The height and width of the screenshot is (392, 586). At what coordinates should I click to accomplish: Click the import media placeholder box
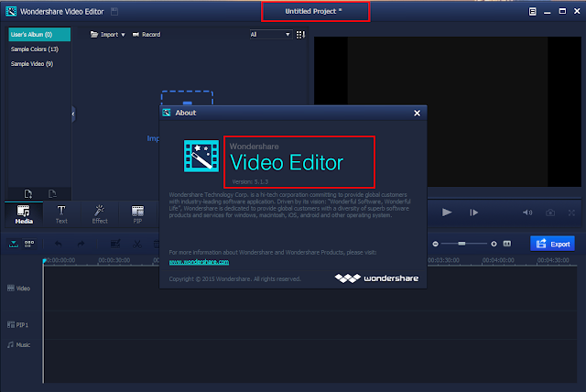[x=187, y=98]
